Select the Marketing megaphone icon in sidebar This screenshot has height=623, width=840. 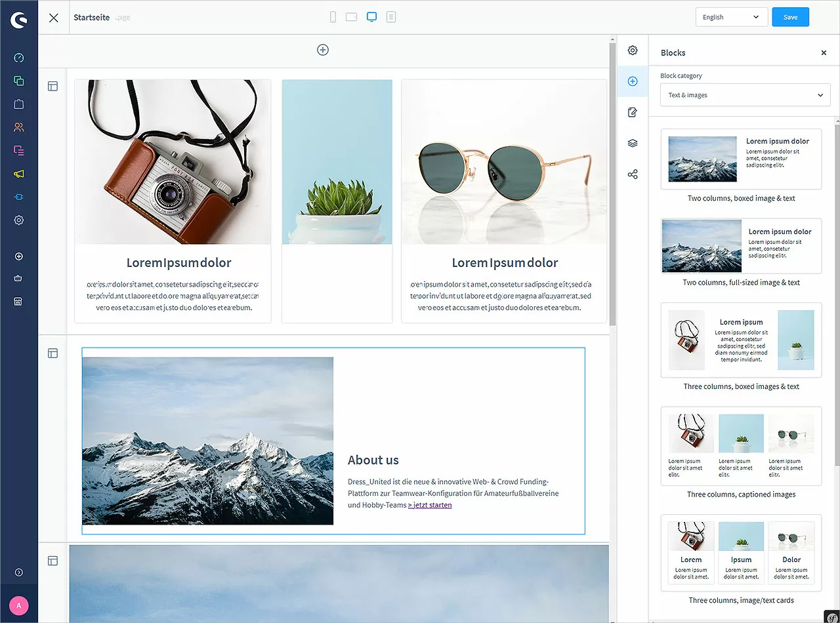[x=19, y=174]
